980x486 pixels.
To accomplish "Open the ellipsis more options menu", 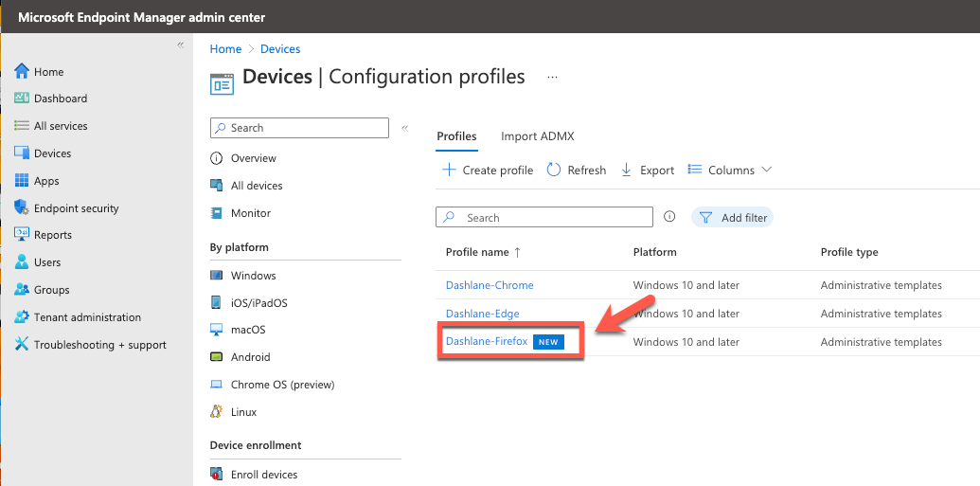I will (552, 77).
